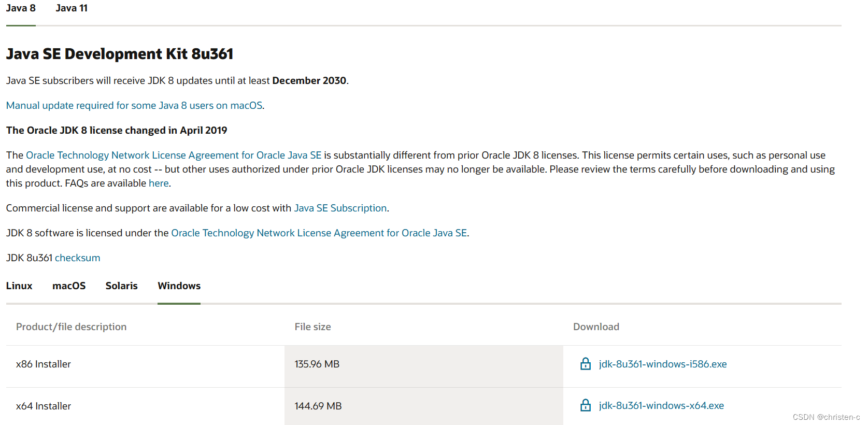Select the macOS tab
Image resolution: width=868 pixels, height=425 pixels.
(69, 286)
